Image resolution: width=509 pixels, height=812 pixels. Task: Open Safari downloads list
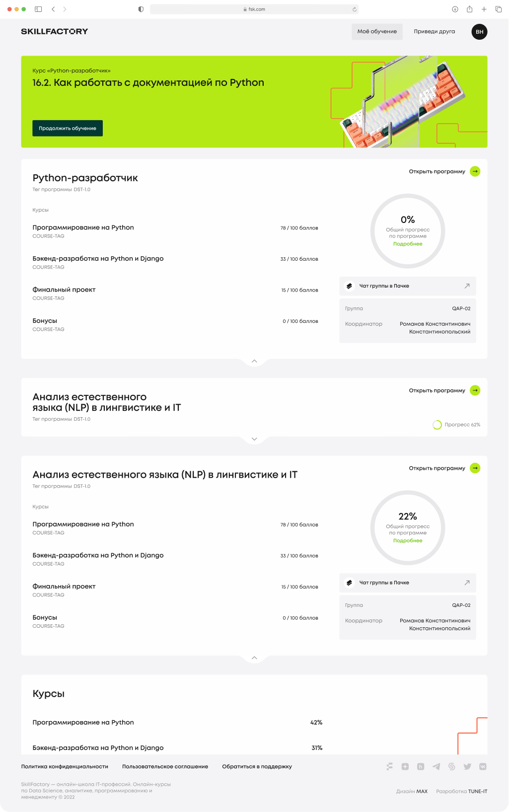pyautogui.click(x=455, y=9)
